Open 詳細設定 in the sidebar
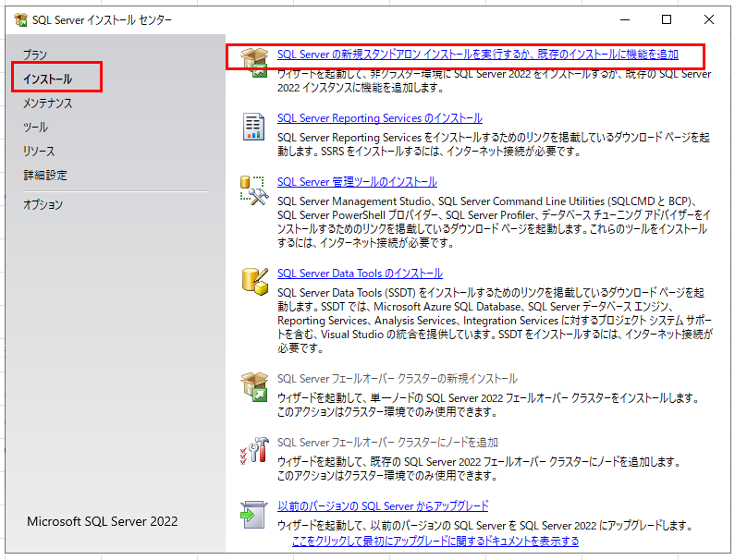Image resolution: width=735 pixels, height=560 pixels. click(x=44, y=176)
